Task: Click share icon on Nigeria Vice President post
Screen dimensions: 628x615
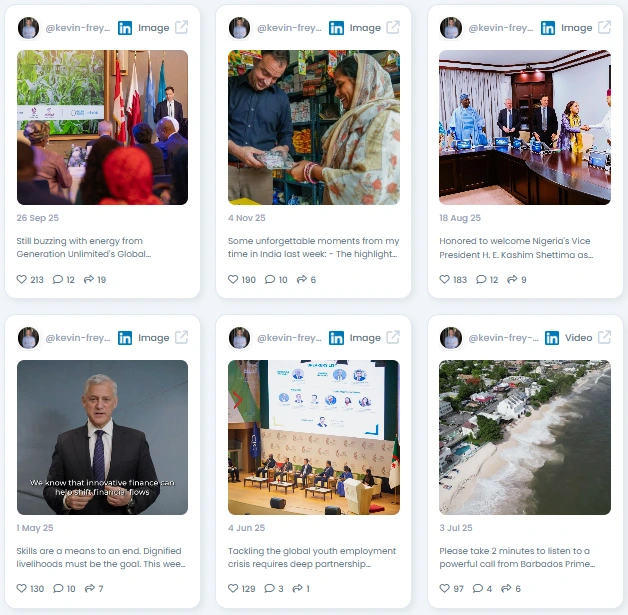Action: tap(512, 279)
